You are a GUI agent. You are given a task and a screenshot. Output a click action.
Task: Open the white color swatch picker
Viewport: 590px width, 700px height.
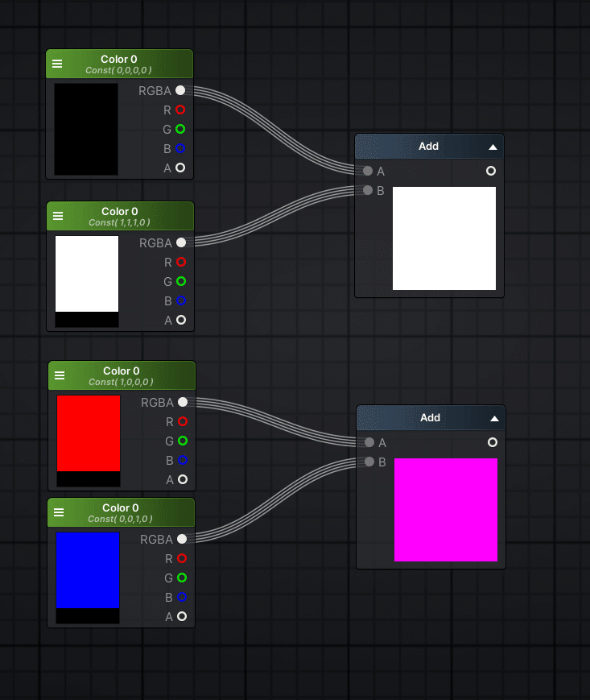(87, 281)
